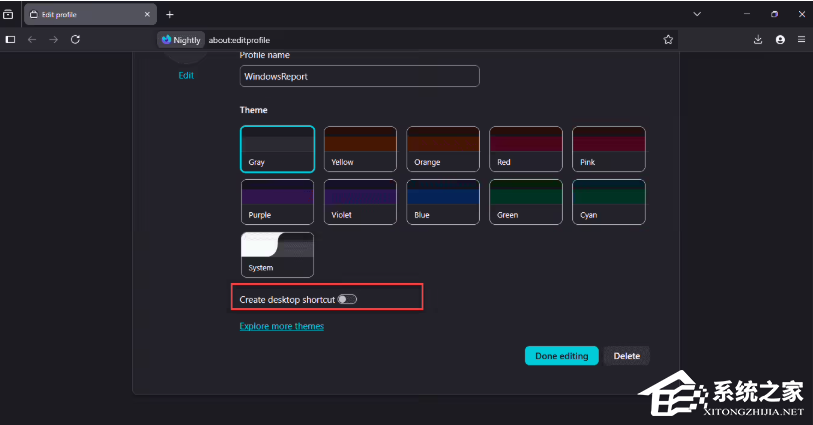
Task: Open the Explore more themes link
Action: (282, 326)
